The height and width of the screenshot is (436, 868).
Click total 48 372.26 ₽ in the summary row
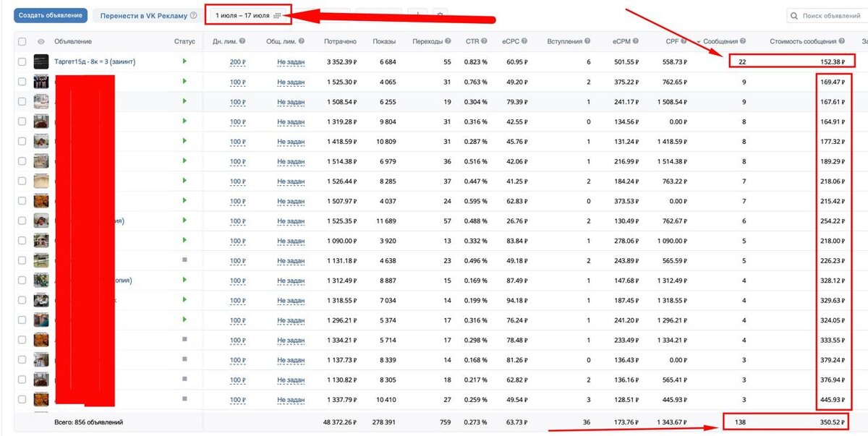pos(341,422)
